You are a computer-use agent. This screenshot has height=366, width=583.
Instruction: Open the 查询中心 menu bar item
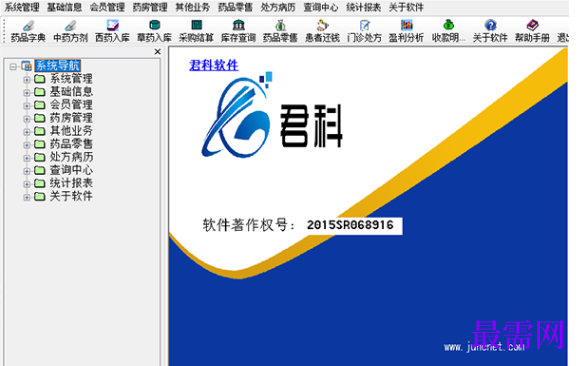click(x=321, y=7)
